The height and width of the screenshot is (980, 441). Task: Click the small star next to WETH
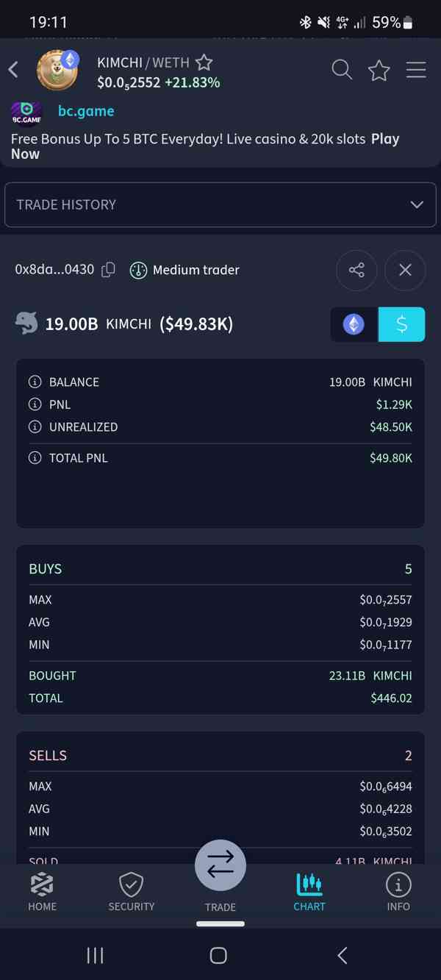click(204, 62)
